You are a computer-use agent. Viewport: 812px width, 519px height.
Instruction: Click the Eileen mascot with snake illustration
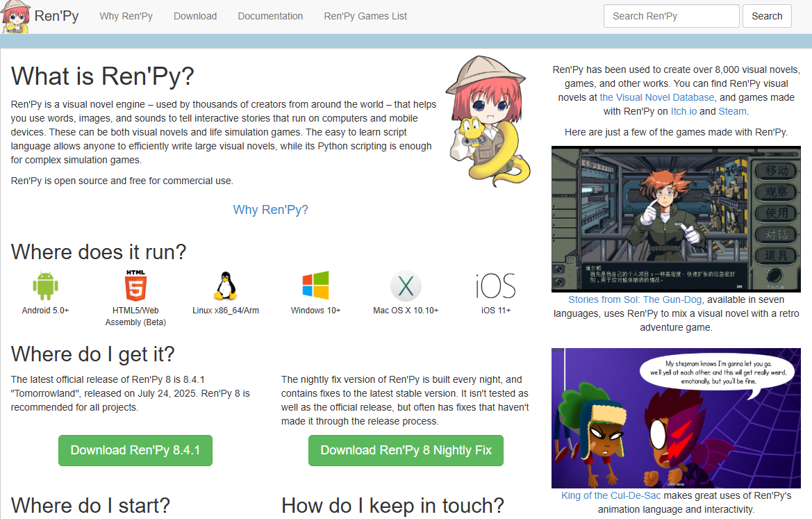pyautogui.click(x=488, y=121)
